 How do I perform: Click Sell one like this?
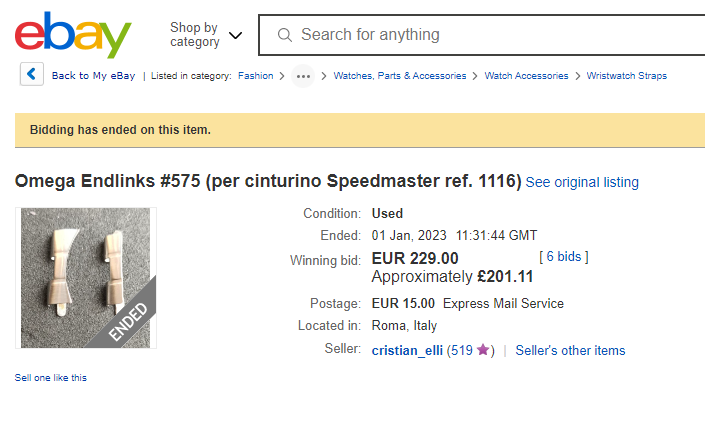tap(51, 378)
